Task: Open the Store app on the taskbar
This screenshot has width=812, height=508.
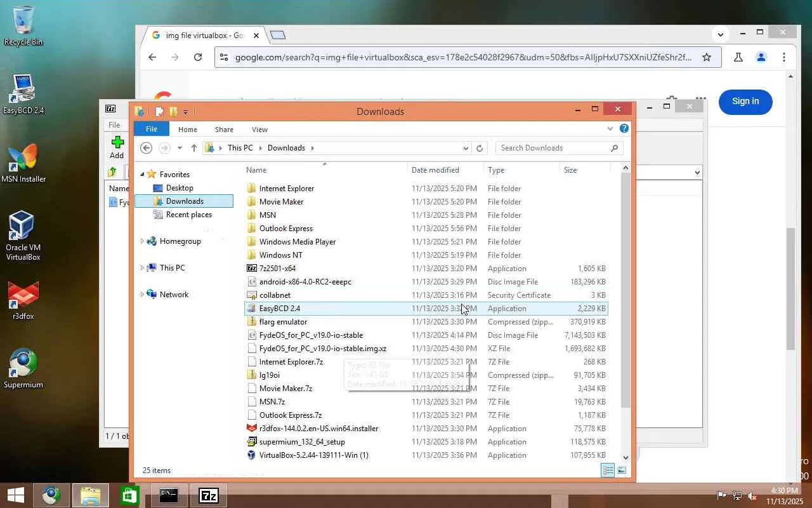Action: (129, 495)
